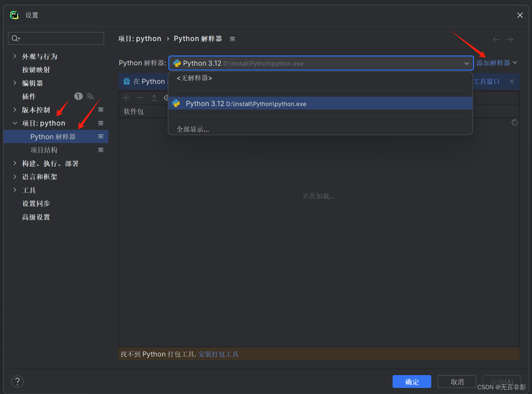
Task: Click the gift icon in the banner
Action: (x=127, y=81)
